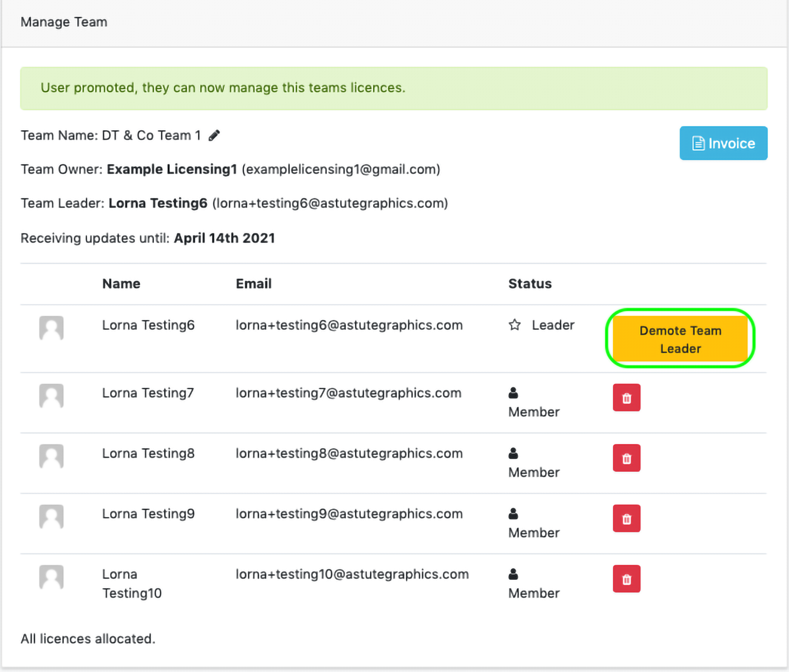Remove Lorna Testing8 using the trash button
This screenshot has width=789, height=672.
tap(626, 458)
